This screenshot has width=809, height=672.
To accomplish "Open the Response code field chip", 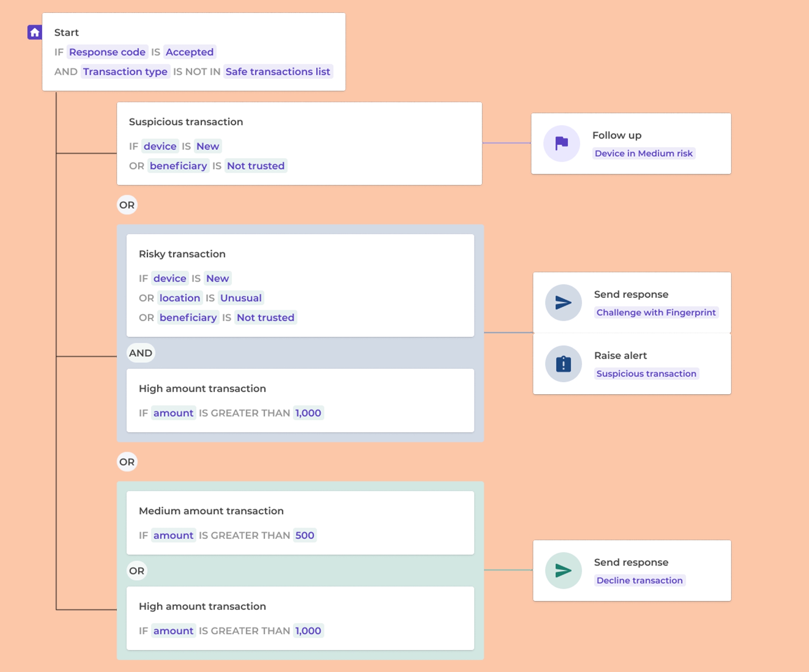I will 107,52.
